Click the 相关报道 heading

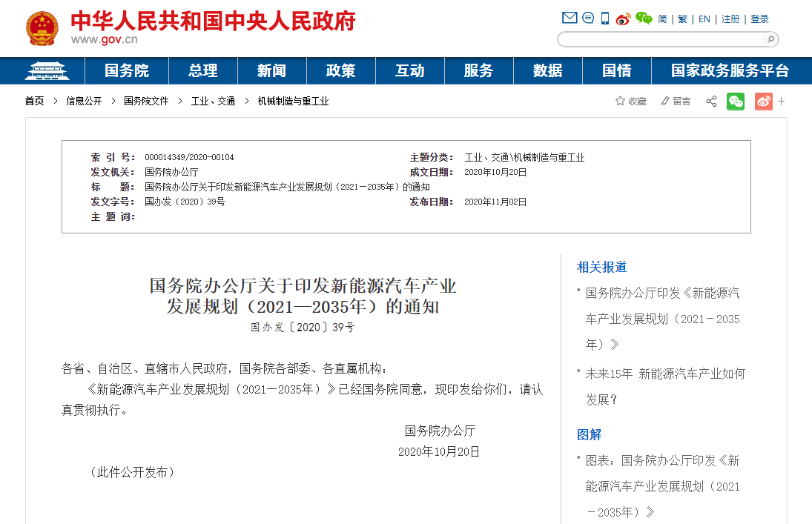pos(601,267)
